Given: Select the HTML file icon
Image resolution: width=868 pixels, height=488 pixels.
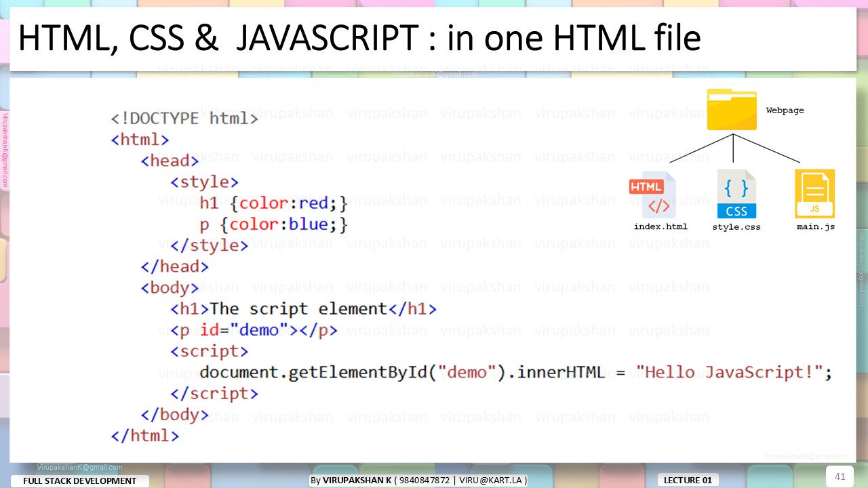Looking at the screenshot, I should tap(652, 195).
